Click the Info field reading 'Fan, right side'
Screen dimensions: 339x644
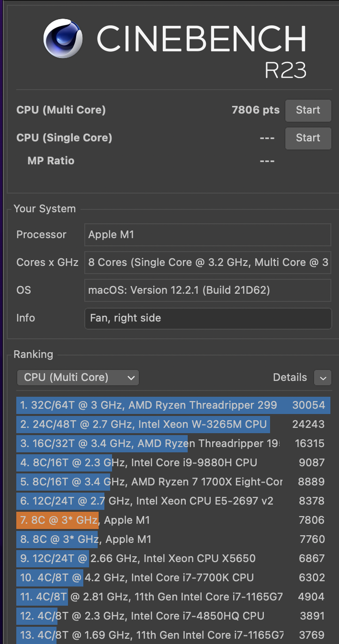pos(208,318)
